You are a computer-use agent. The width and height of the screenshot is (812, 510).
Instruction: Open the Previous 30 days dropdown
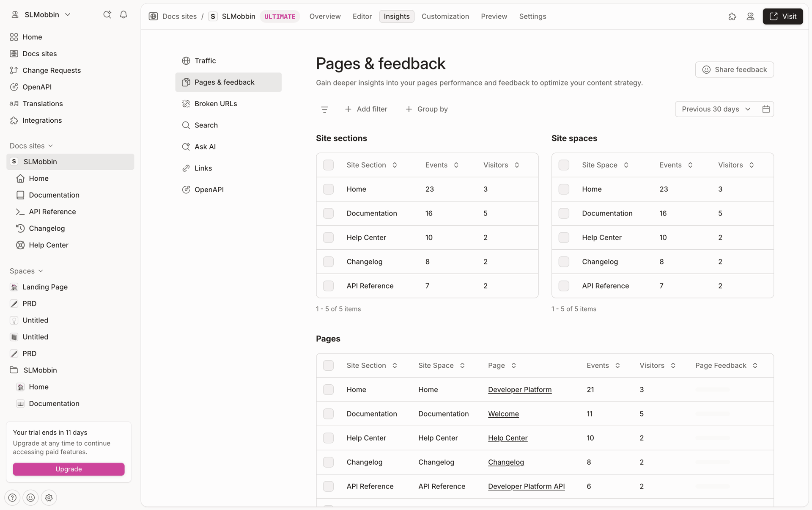coord(716,109)
